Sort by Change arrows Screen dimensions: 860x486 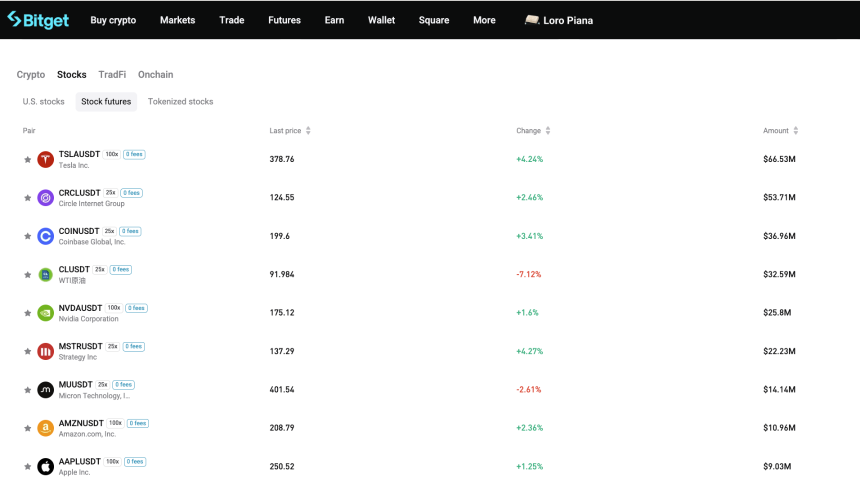pyautogui.click(x=548, y=131)
